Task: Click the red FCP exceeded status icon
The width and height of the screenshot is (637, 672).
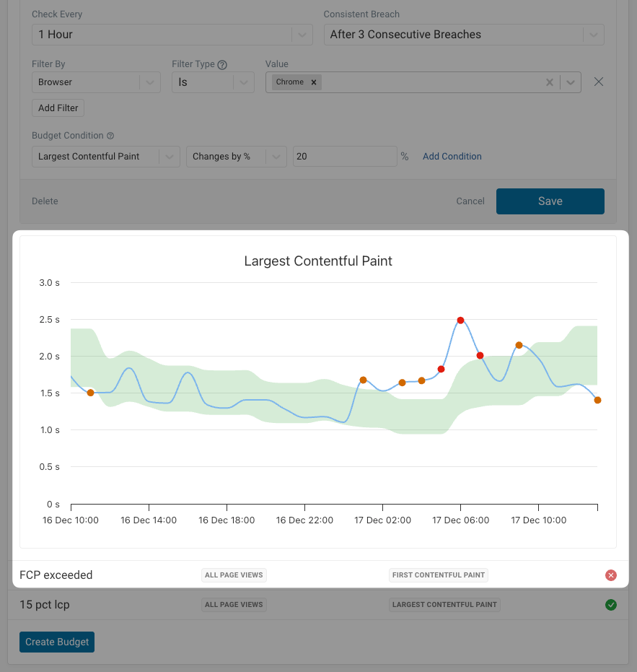Action: point(611,575)
